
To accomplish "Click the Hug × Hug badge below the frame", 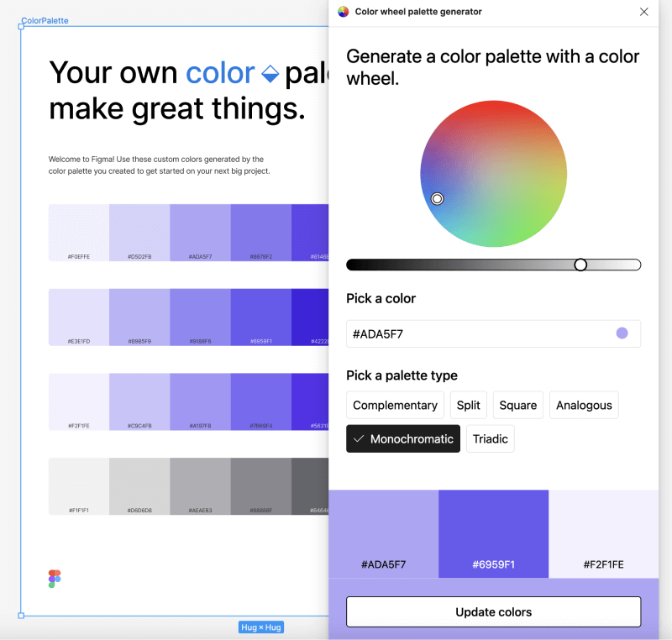I will (x=260, y=627).
